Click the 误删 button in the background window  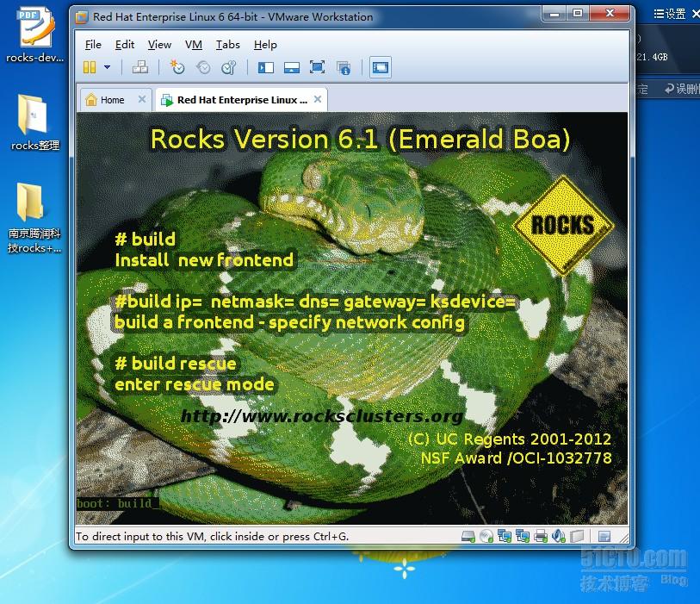[682, 89]
